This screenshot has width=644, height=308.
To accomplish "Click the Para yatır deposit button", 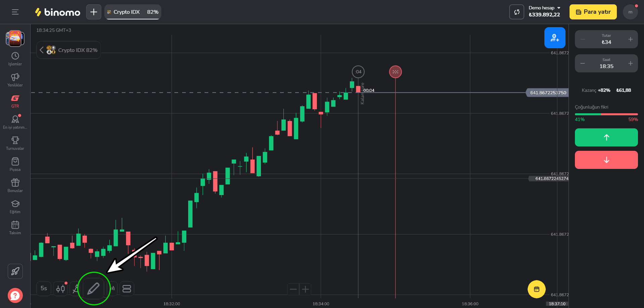I will point(593,12).
